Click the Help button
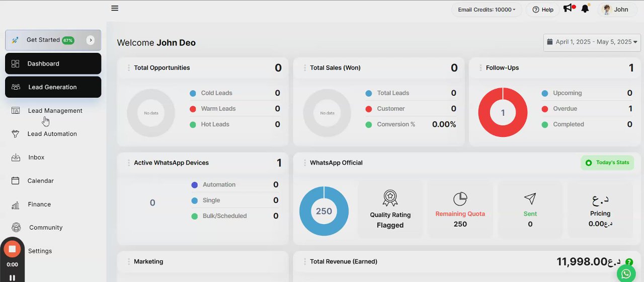The width and height of the screenshot is (644, 282). point(543,10)
